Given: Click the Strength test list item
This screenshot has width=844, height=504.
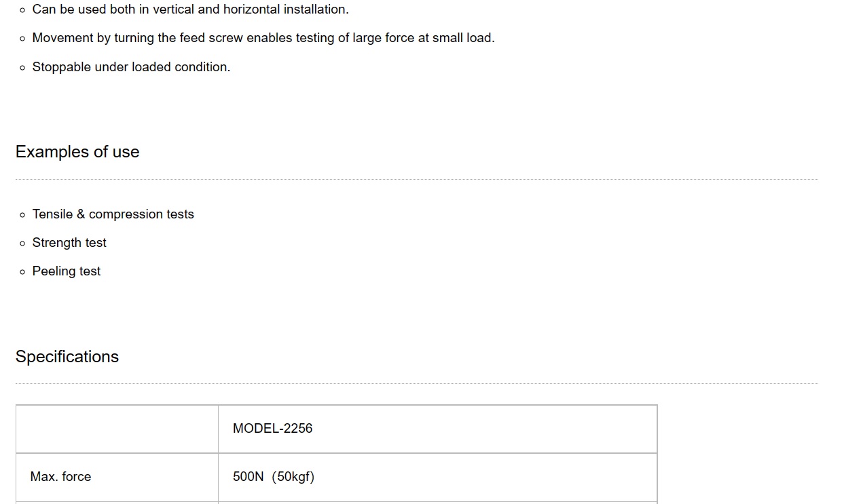Looking at the screenshot, I should [69, 243].
